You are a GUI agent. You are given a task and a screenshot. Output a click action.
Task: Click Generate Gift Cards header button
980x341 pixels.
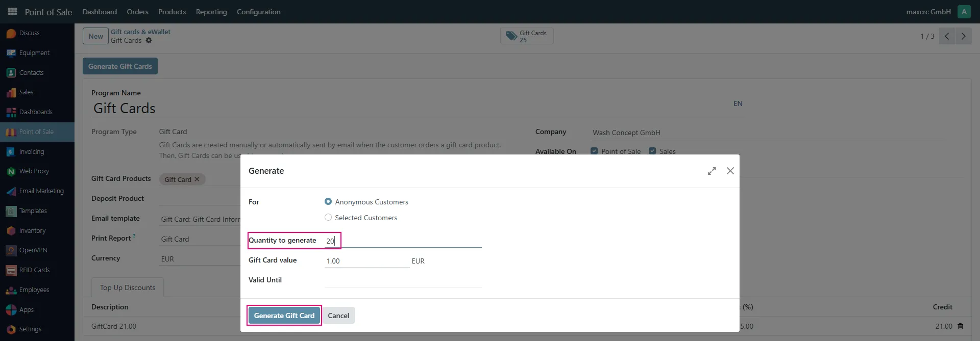pyautogui.click(x=120, y=66)
